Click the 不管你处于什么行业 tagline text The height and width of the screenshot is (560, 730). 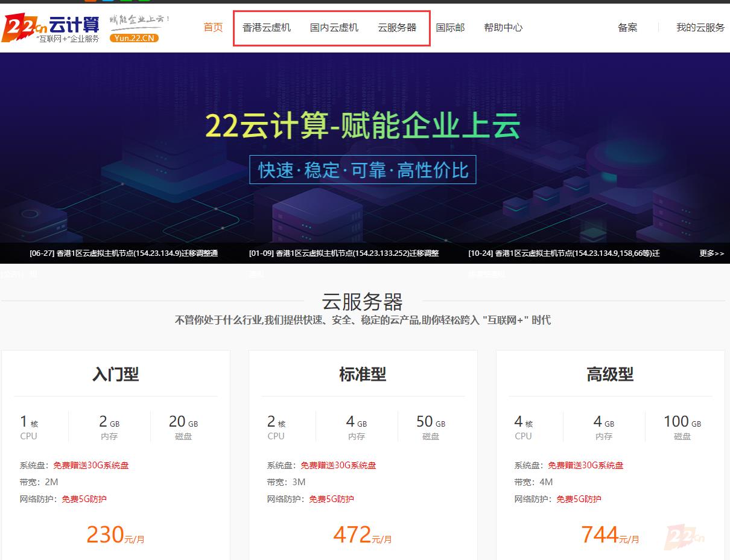click(x=363, y=320)
